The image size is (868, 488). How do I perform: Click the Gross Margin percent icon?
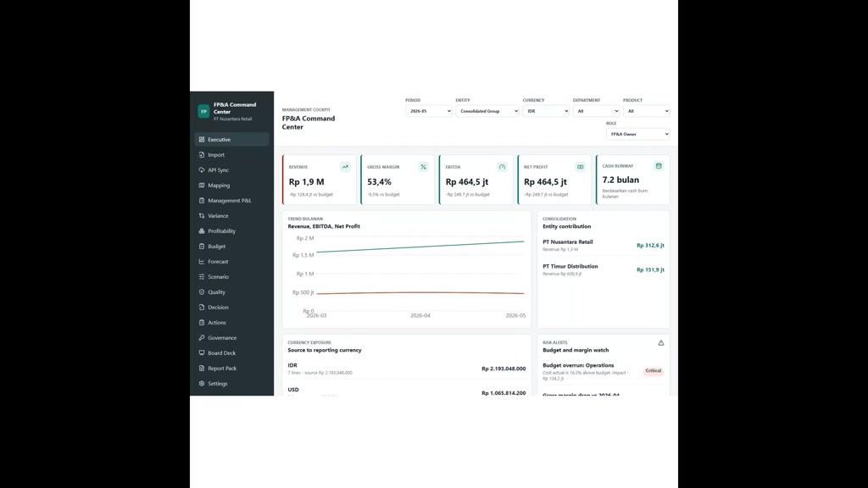pos(424,167)
